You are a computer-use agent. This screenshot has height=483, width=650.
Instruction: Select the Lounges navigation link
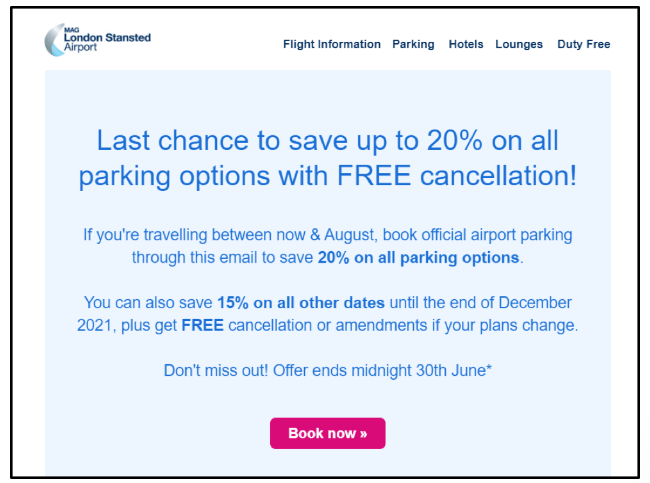click(x=519, y=44)
